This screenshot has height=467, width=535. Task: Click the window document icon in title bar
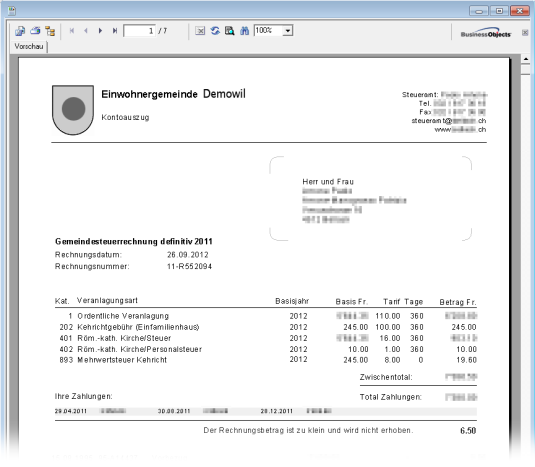pos(12,11)
